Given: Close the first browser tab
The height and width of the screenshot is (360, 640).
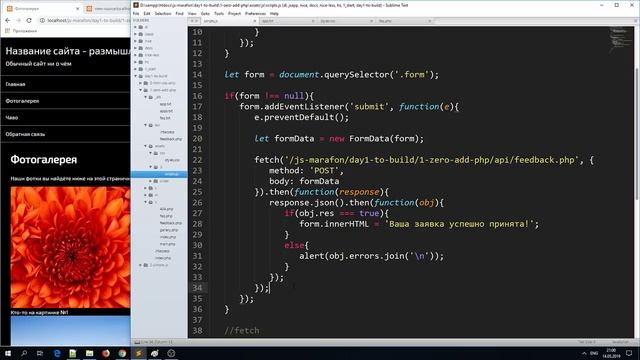Looking at the screenshot, I should [78, 8].
